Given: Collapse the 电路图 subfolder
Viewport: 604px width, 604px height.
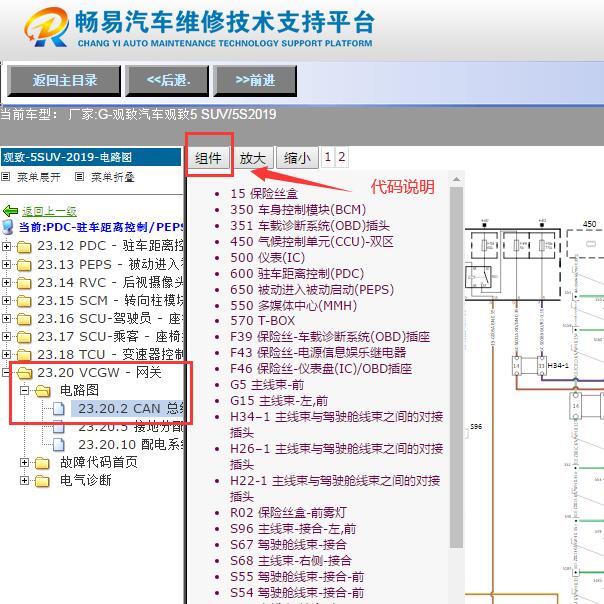Looking at the screenshot, I should tap(24, 391).
